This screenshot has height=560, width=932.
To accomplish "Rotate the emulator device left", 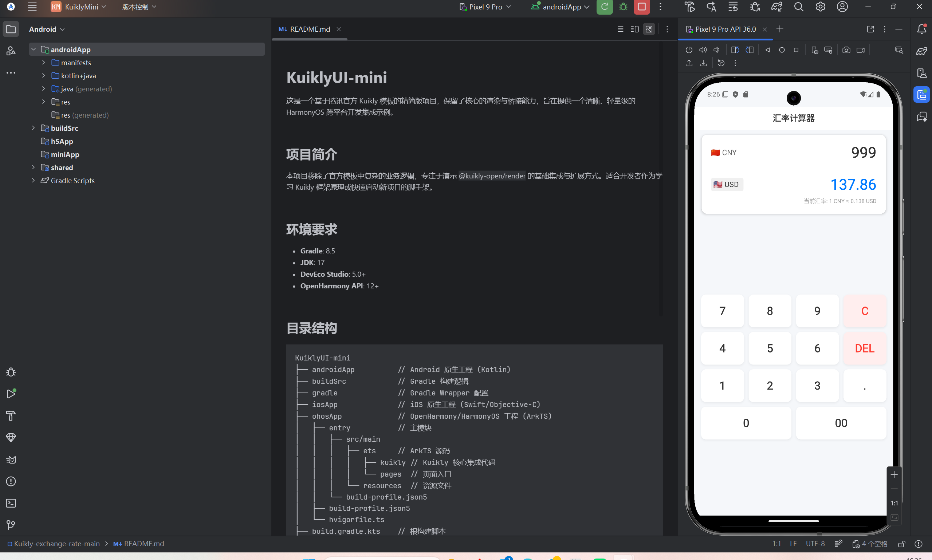I will 735,50.
